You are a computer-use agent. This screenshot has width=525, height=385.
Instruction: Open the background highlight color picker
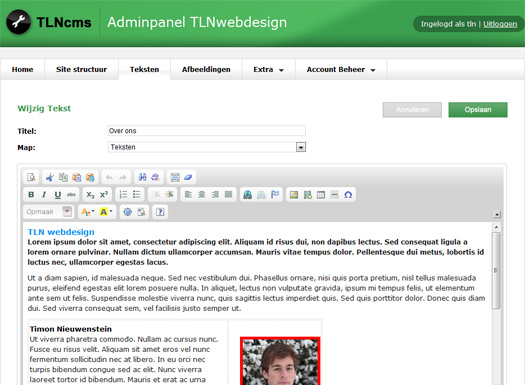pyautogui.click(x=106, y=212)
